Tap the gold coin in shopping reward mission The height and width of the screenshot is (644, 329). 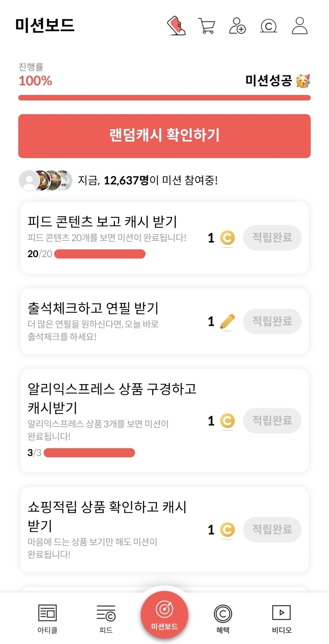pos(227,530)
